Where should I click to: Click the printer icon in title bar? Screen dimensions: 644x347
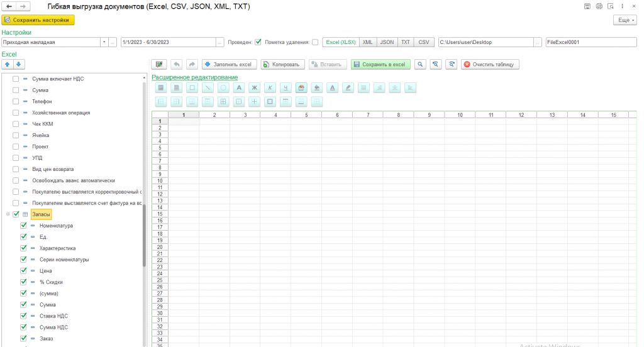[599, 6]
